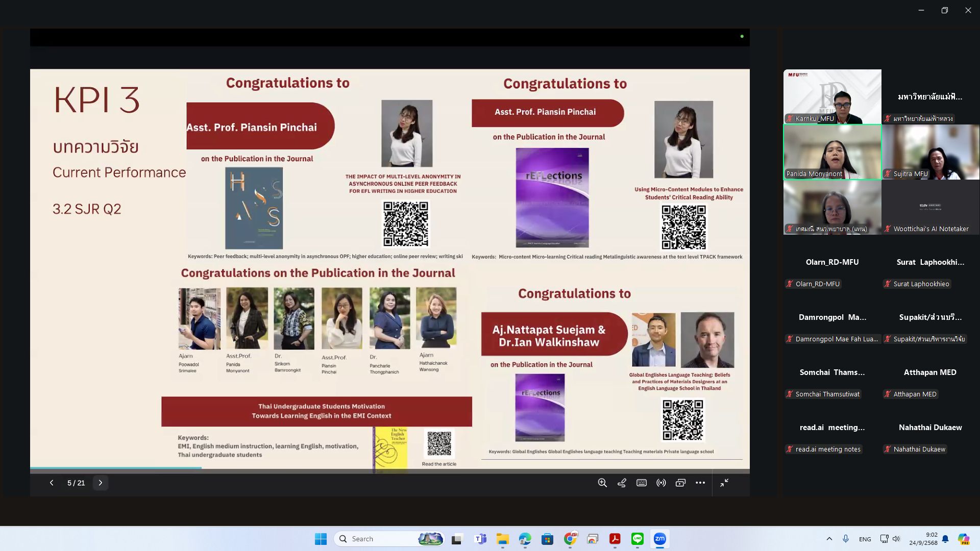Open the notifications bell in tray
The width and height of the screenshot is (980, 551).
(945, 539)
